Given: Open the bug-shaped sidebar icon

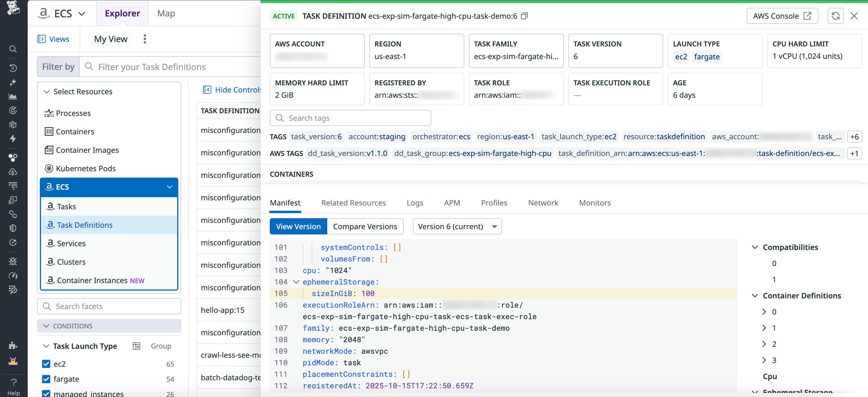Looking at the screenshot, I should (13, 261).
